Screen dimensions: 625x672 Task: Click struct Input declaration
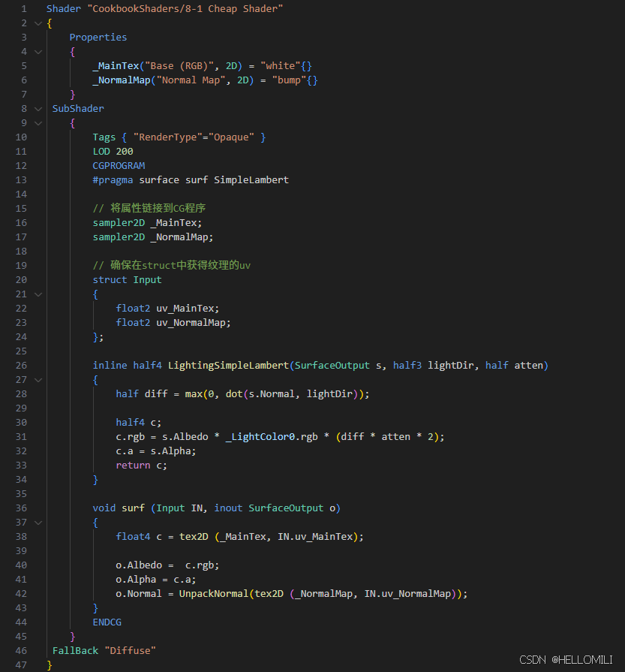click(128, 280)
